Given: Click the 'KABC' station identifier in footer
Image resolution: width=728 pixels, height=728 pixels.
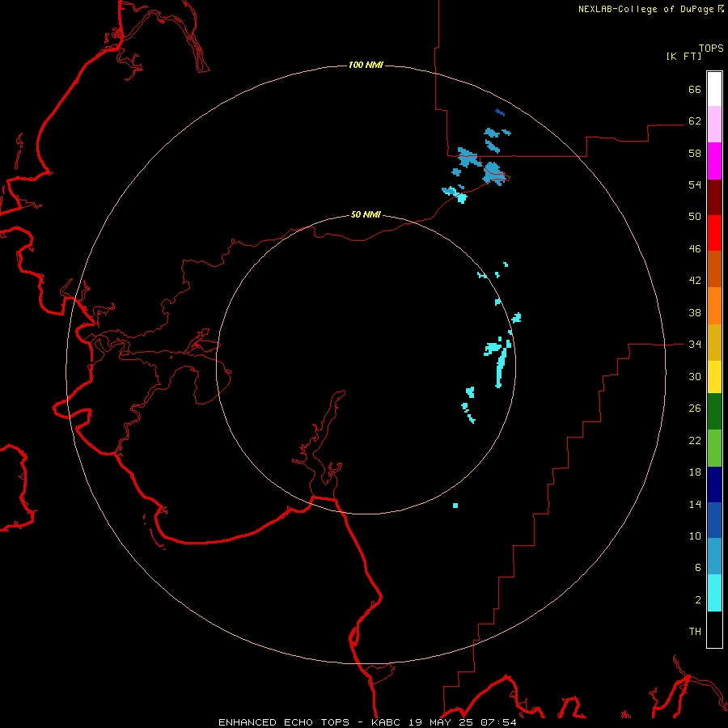Looking at the screenshot, I should [387, 722].
